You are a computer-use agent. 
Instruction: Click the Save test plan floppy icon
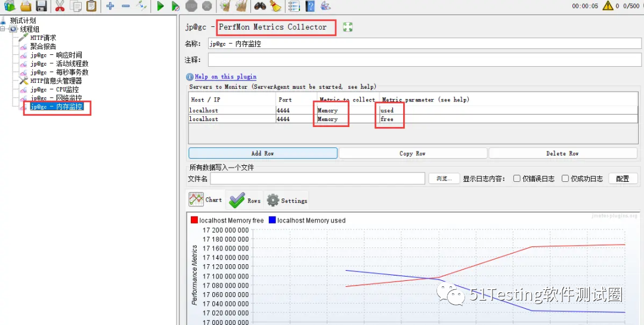(41, 6)
